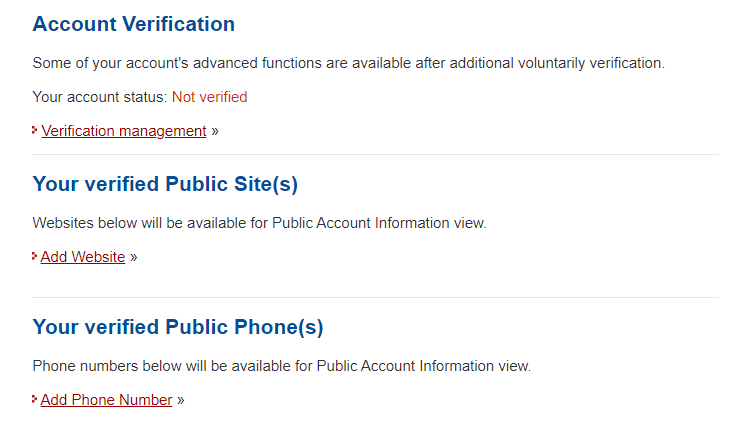Click the » chevron after Verification management
Screen dimensions: 738x439
[215, 131]
